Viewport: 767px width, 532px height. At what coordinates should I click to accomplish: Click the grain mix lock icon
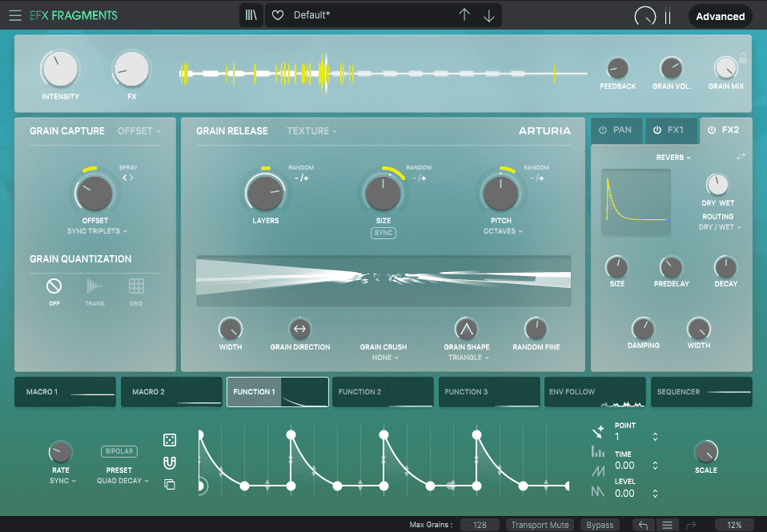(x=742, y=58)
